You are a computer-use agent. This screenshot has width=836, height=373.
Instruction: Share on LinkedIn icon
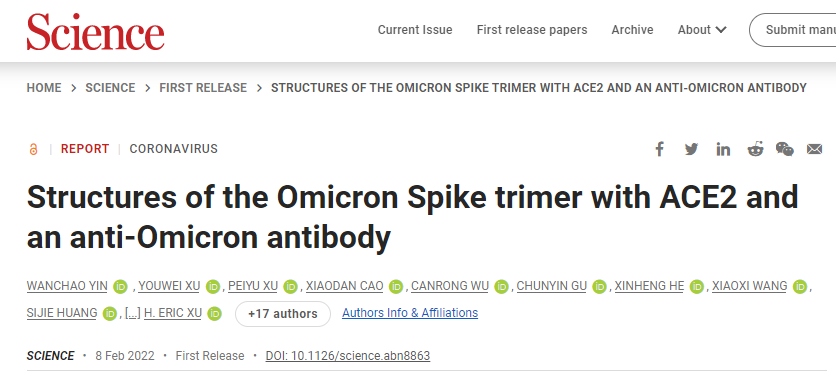[723, 149]
